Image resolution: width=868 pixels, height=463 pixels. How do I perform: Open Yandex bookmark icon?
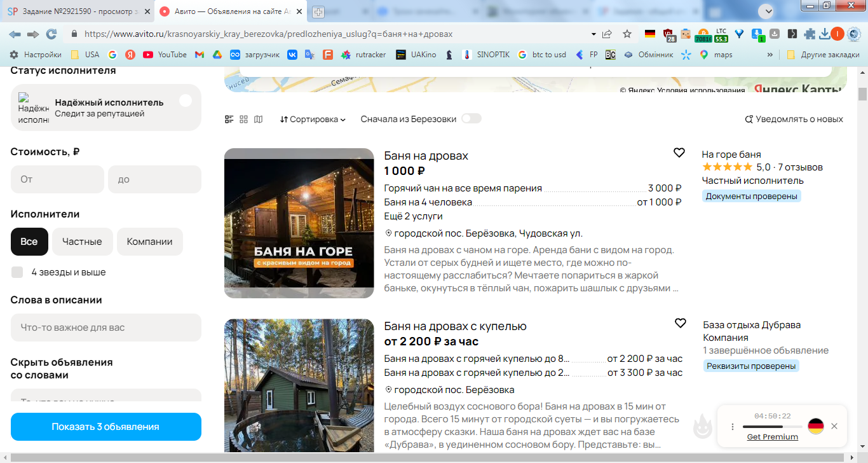(x=130, y=55)
